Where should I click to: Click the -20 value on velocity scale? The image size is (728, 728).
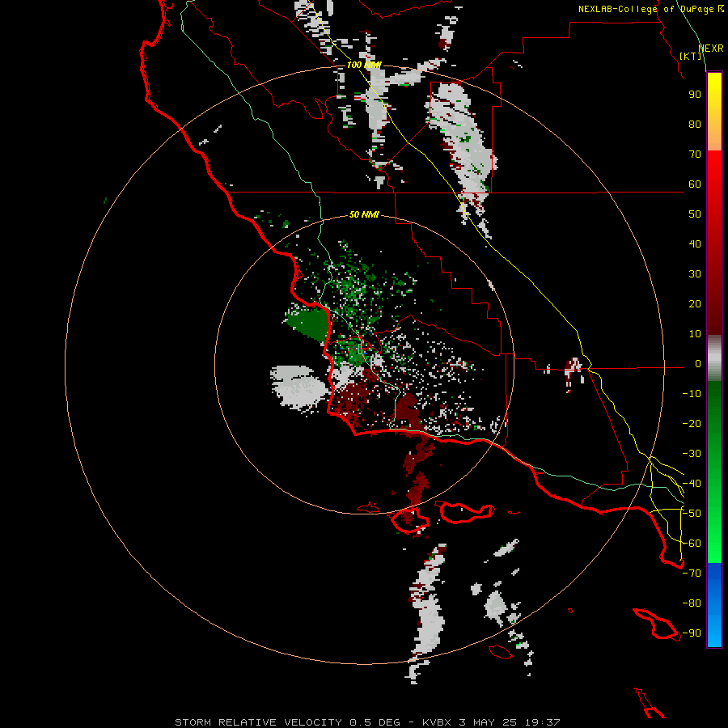pyautogui.click(x=692, y=423)
